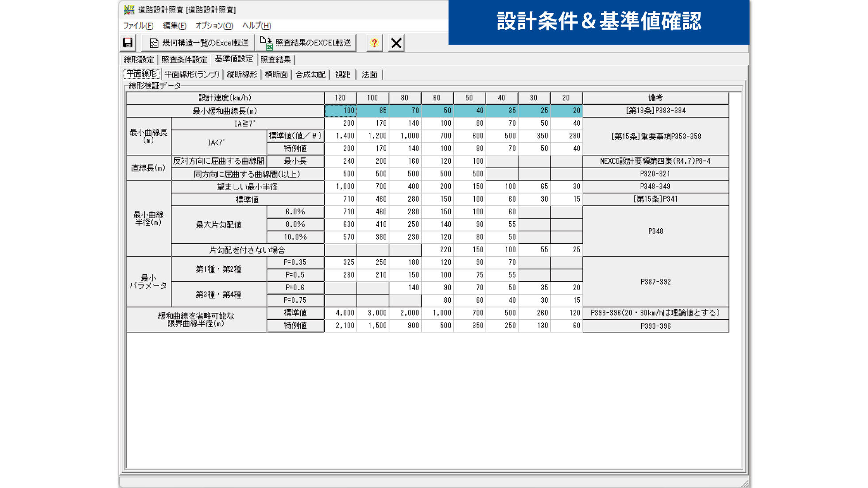Image resolution: width=868 pixels, height=488 pixels.
Task: Click the highlighted cell with value 100
Action: pos(341,111)
